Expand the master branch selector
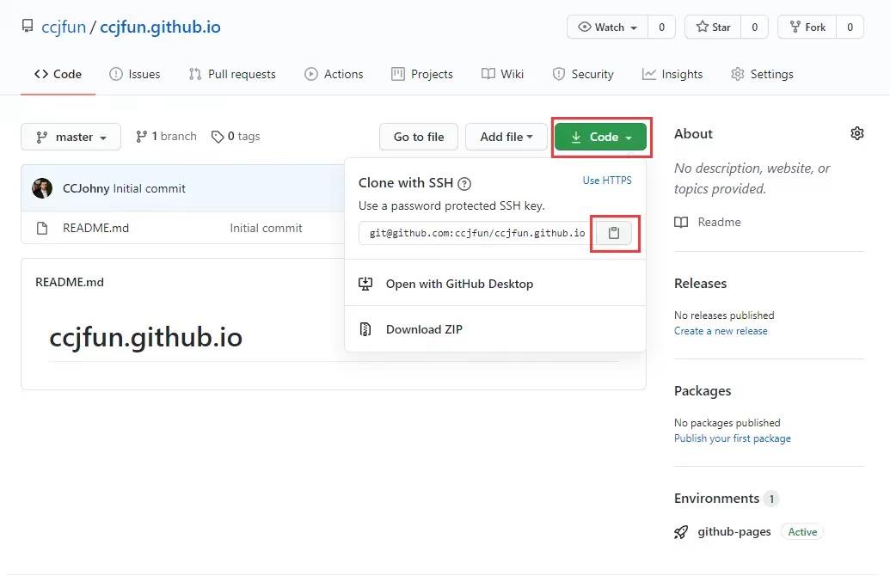Image resolution: width=890 pixels, height=588 pixels. (x=71, y=137)
